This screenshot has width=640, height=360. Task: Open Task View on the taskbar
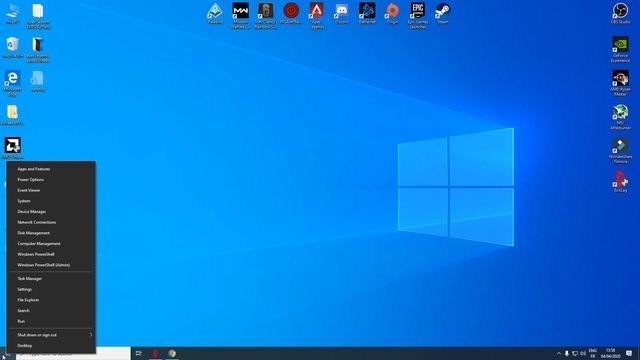139,353
